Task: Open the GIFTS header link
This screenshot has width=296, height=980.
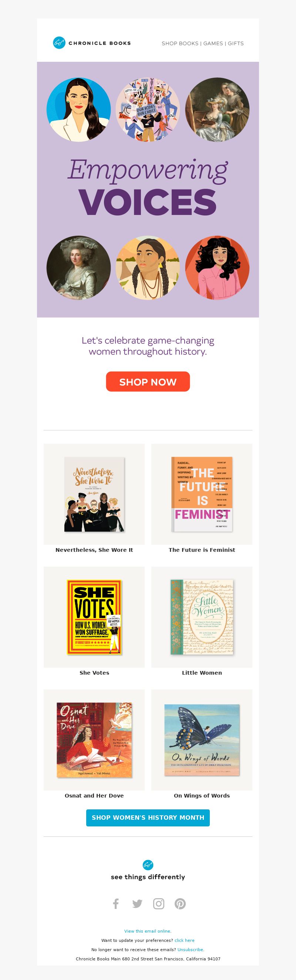Action: point(236,43)
